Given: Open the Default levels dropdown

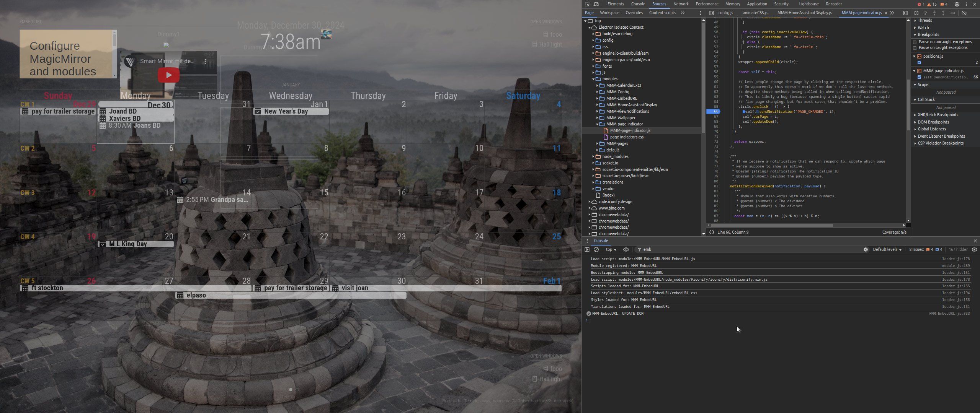Looking at the screenshot, I should [x=887, y=249].
